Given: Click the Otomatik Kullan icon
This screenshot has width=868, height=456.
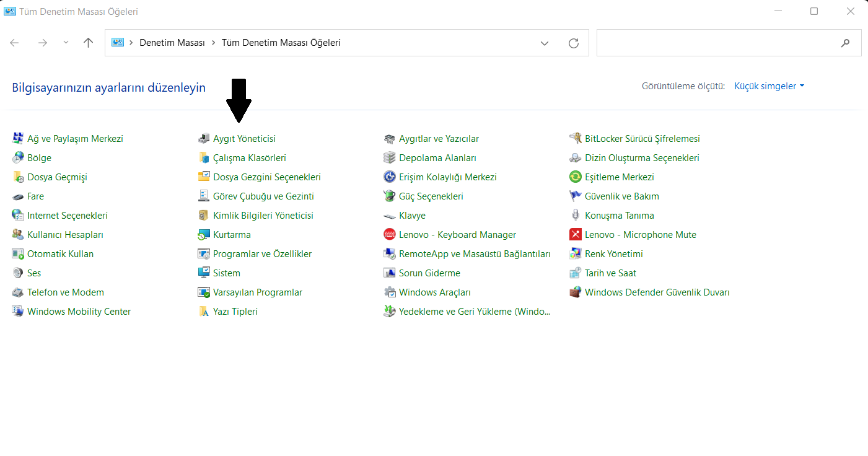Looking at the screenshot, I should [17, 254].
